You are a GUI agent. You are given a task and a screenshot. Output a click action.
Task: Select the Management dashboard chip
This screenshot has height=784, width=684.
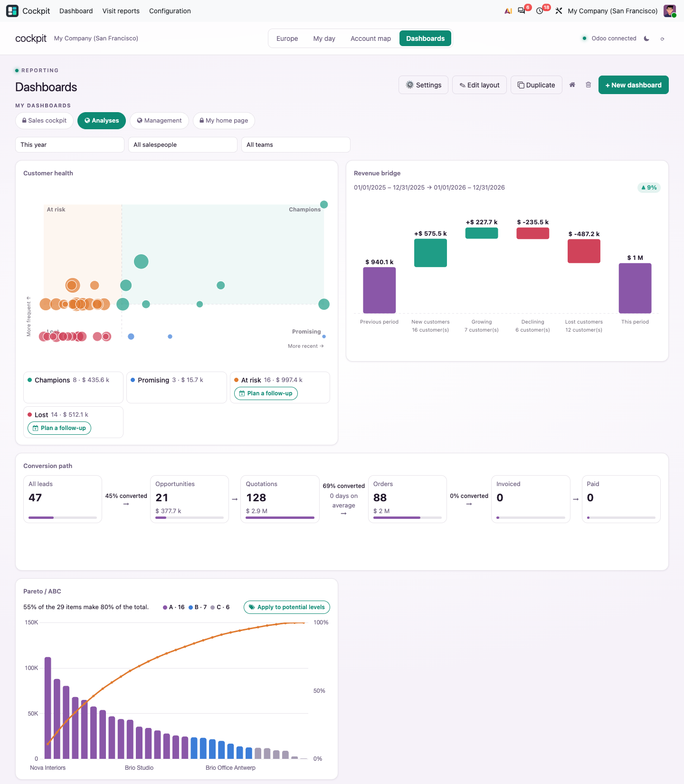click(x=159, y=121)
